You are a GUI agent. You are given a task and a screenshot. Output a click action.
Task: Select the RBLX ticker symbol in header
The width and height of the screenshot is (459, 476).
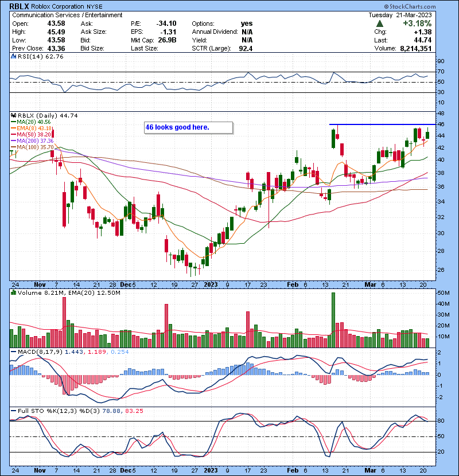[x=19, y=6]
